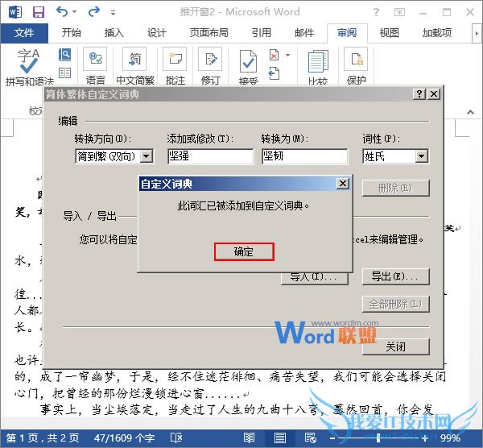
Task: Select the 审阅 Review tab
Action: 347,33
